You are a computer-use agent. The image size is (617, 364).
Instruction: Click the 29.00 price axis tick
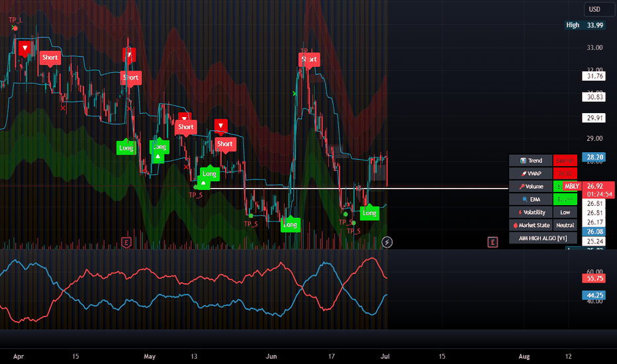tap(594, 138)
